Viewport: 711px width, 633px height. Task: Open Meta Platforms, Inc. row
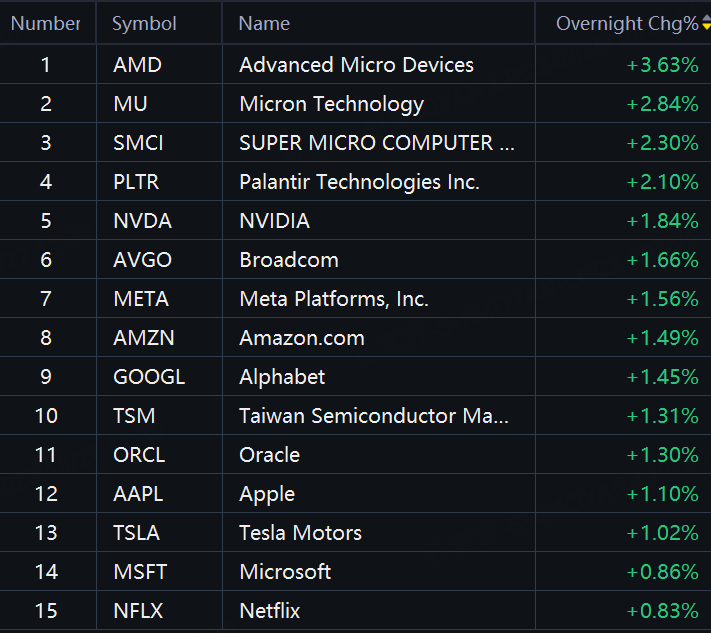click(356, 299)
